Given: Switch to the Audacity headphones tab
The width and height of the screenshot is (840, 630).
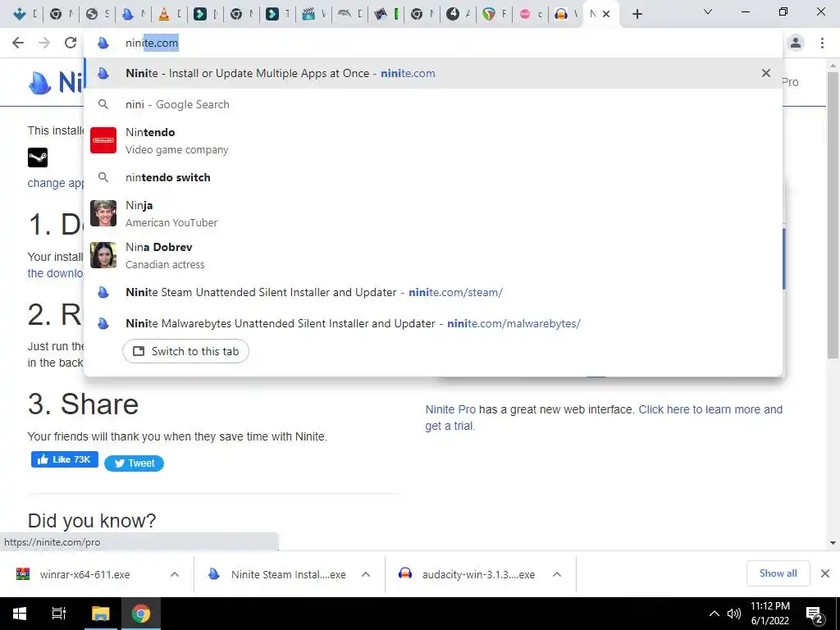Looking at the screenshot, I should click(561, 14).
